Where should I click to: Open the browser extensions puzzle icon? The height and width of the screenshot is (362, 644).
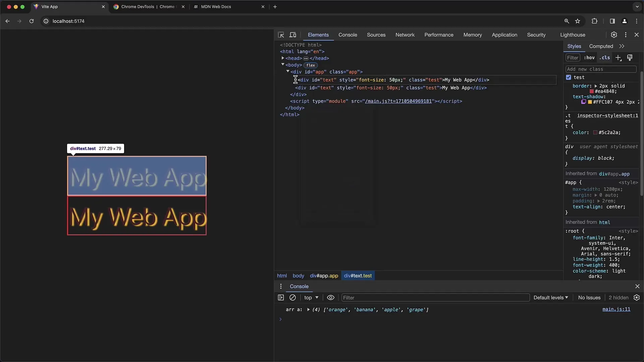click(594, 21)
